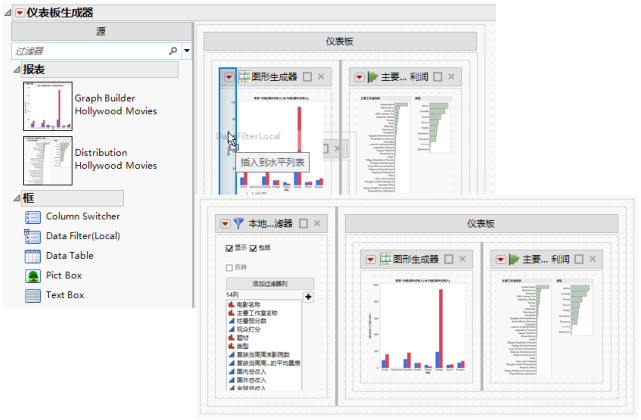Select the 仪表板 tab header above the drag tooltip
This screenshot has height=420, width=641.
pyautogui.click(x=340, y=41)
